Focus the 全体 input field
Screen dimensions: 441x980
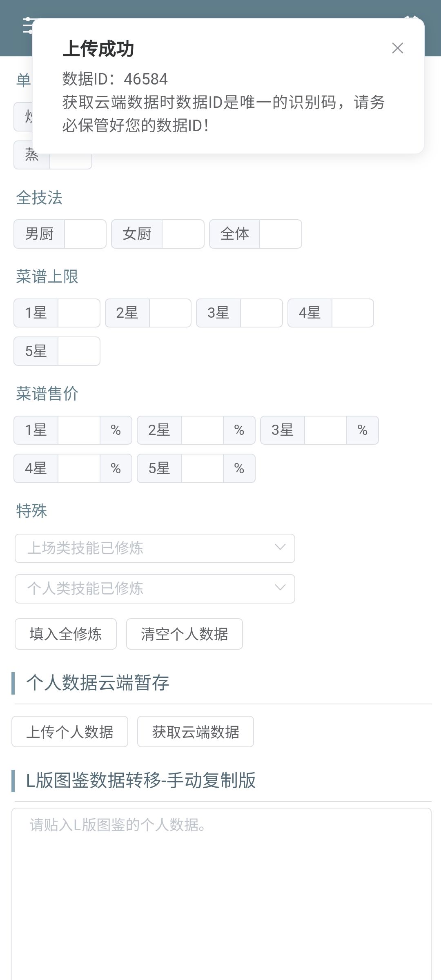(x=281, y=234)
